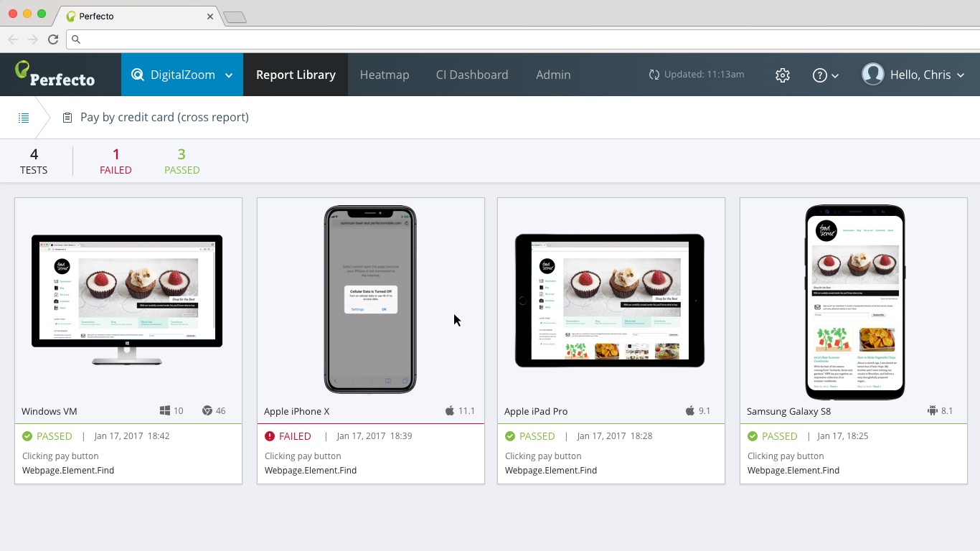
Task: Open the CI Dashboard tab
Action: pyautogui.click(x=471, y=75)
